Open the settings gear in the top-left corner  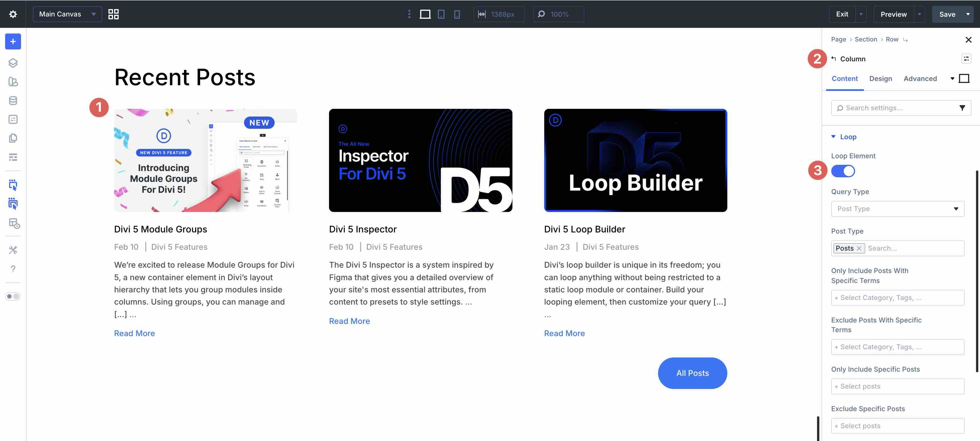tap(13, 14)
